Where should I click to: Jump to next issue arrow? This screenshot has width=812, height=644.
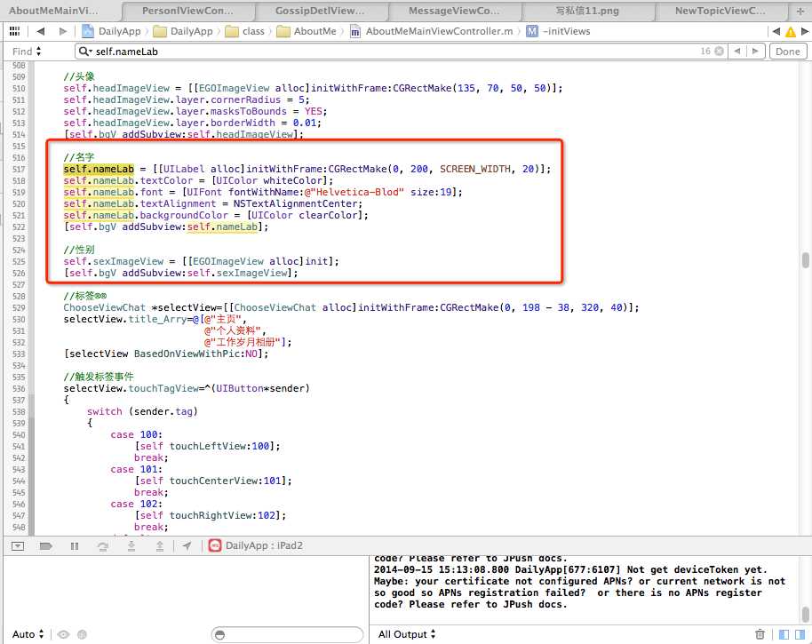click(x=805, y=31)
